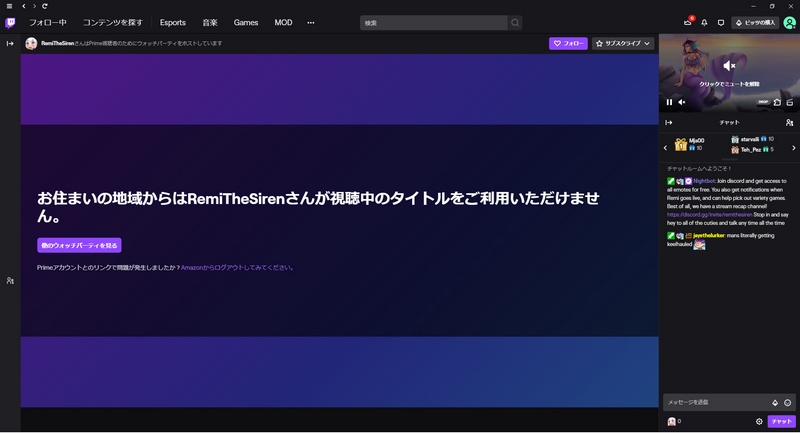The width and height of the screenshot is (800, 433).
Task: Click the emote in jayethelurker's message
Action: [699, 245]
